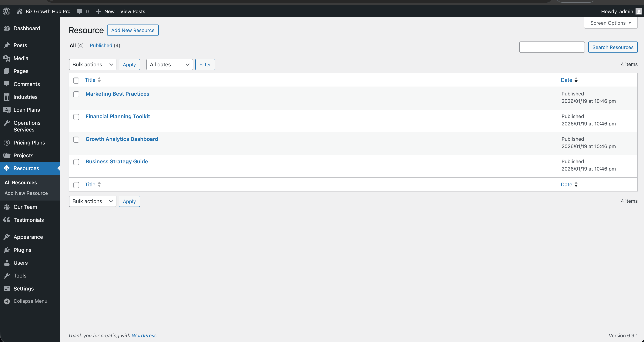Switch to the Published resources view
Screen dimensions: 644x342
pyautogui.click(x=101, y=45)
